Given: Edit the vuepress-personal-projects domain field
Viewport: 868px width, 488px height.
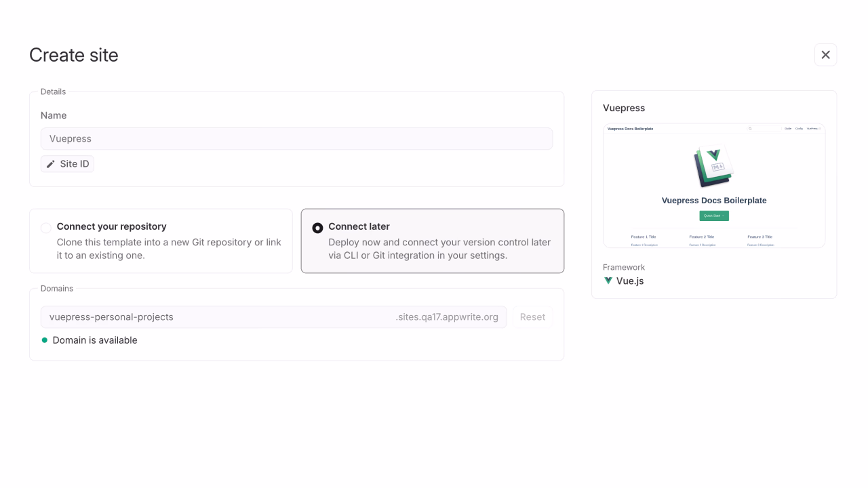Looking at the screenshot, I should (273, 317).
